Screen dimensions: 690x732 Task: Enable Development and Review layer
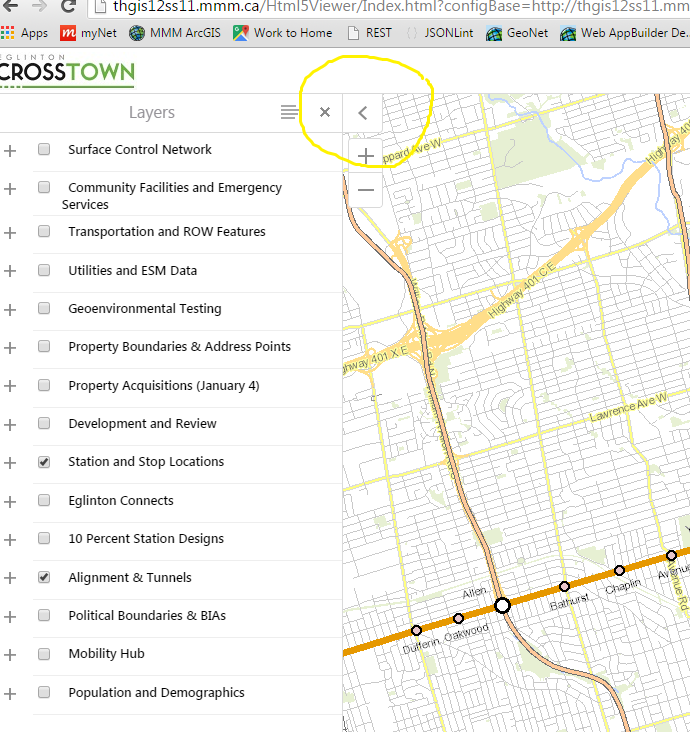44,423
